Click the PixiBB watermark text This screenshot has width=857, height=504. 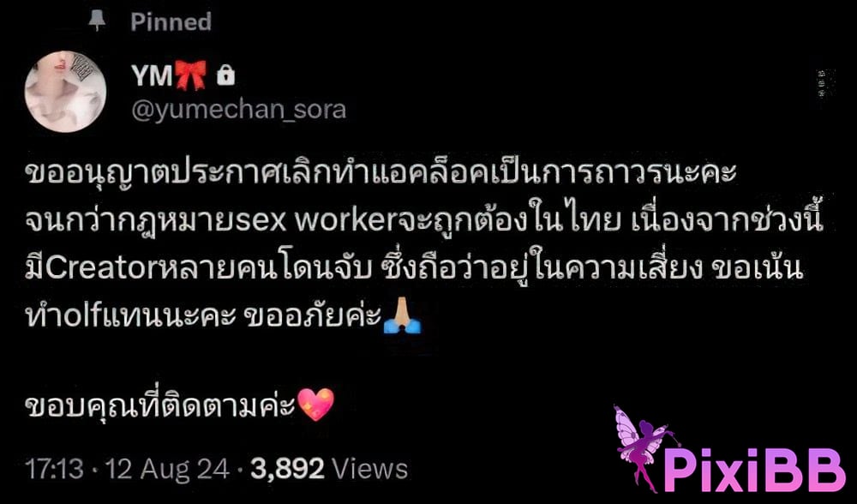[x=753, y=470]
